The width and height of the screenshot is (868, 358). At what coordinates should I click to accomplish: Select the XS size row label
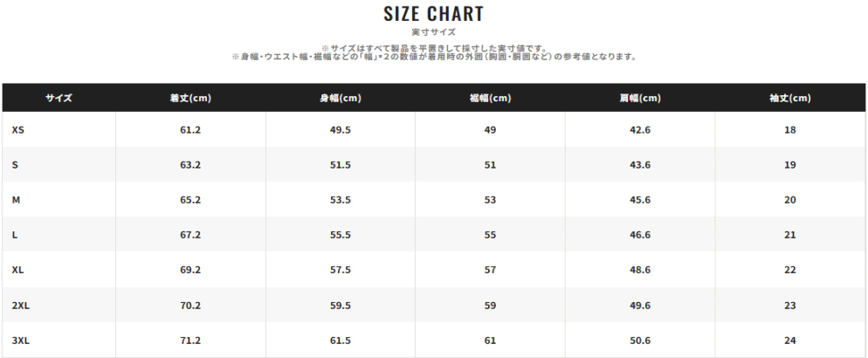pos(18,130)
